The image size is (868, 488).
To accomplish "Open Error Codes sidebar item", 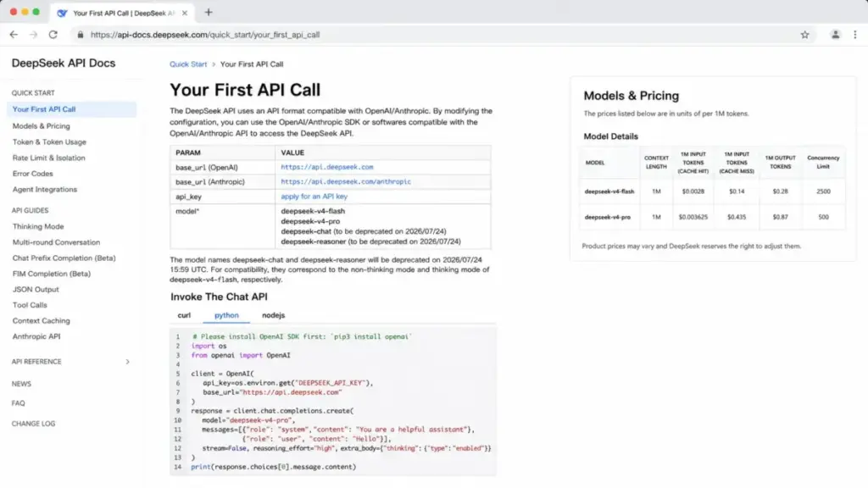I will tap(33, 174).
